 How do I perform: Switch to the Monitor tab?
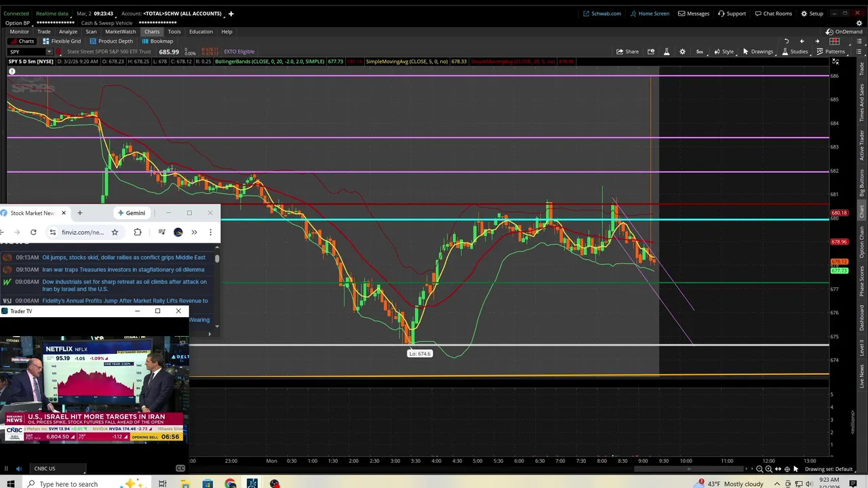[x=19, y=32]
